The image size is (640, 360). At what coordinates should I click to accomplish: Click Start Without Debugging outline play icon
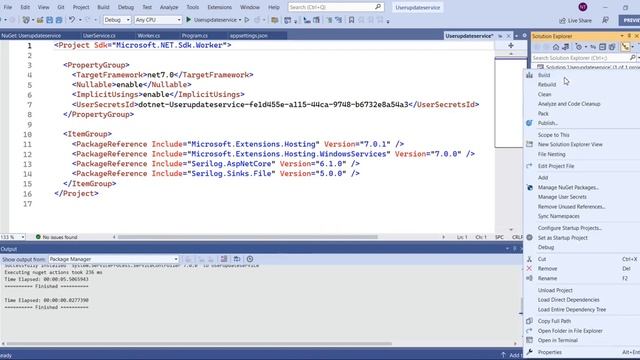tap(247, 20)
